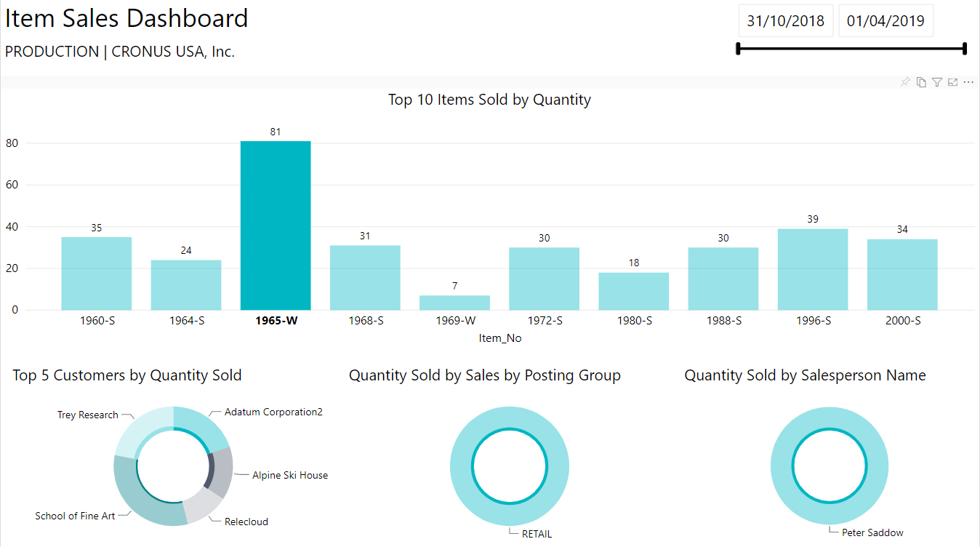
Task: Click the Peter Saddow salesperson donut ring
Action: coord(782,466)
